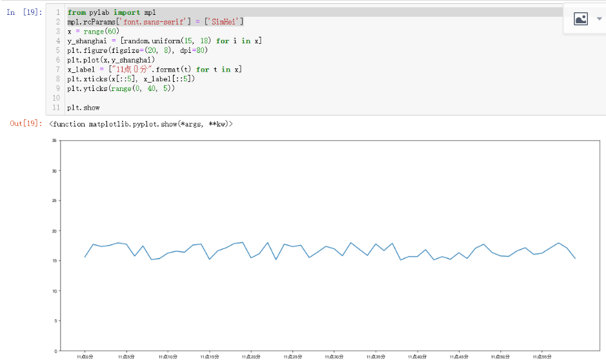The height and width of the screenshot is (364, 606).
Task: Click the x-axis label '11点25分'
Action: (292, 357)
